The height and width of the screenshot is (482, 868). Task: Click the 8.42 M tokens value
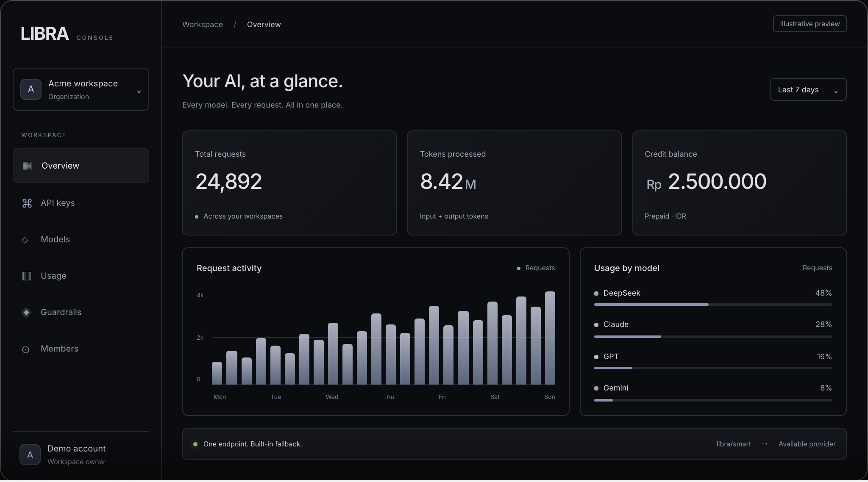point(448,182)
